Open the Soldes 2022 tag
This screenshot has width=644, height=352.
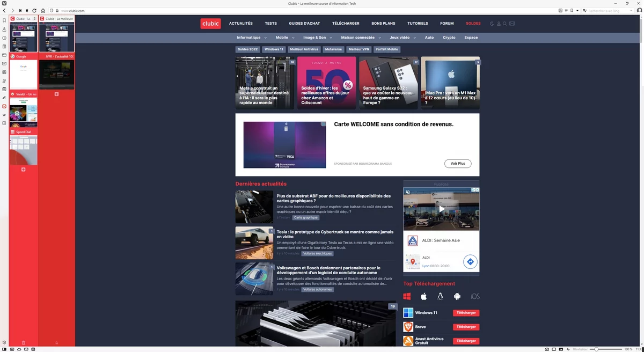[x=248, y=49]
